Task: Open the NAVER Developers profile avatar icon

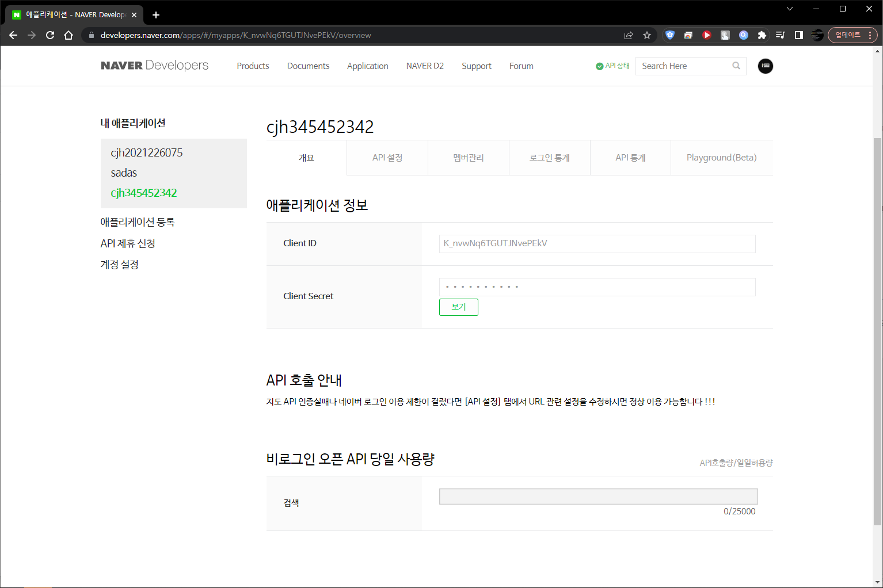Action: coord(765,66)
